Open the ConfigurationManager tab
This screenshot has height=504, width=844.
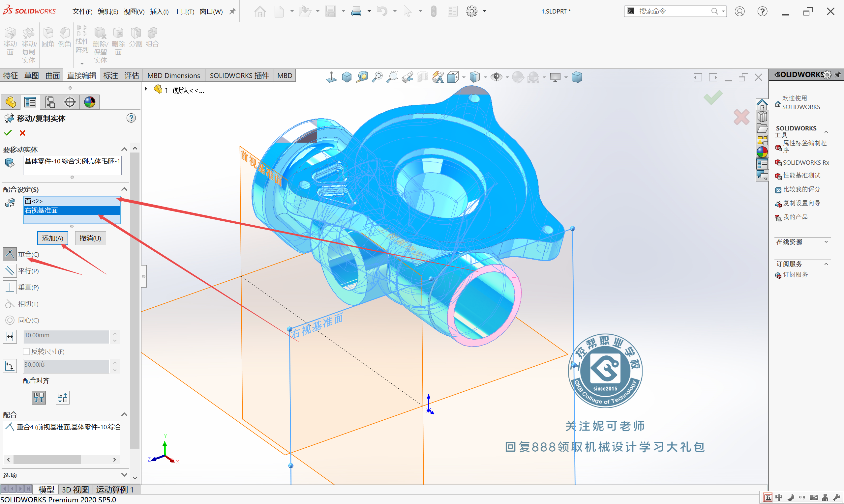coord(50,102)
